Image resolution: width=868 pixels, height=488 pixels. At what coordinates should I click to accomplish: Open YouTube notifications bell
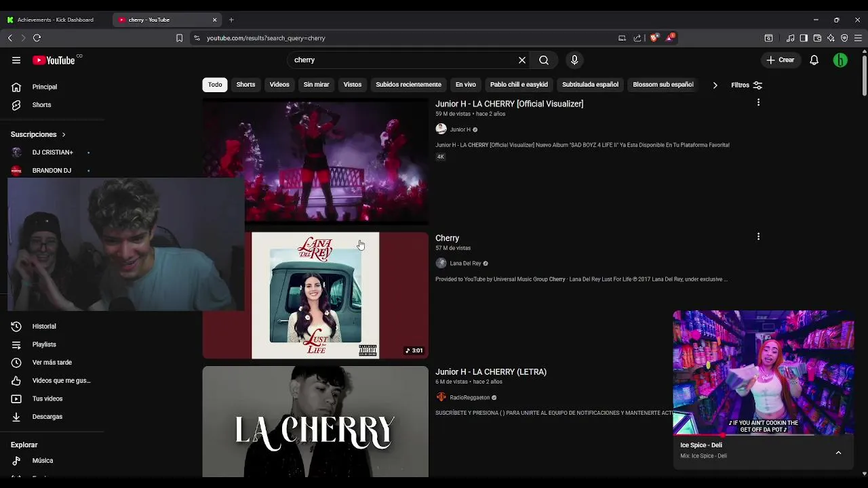814,60
